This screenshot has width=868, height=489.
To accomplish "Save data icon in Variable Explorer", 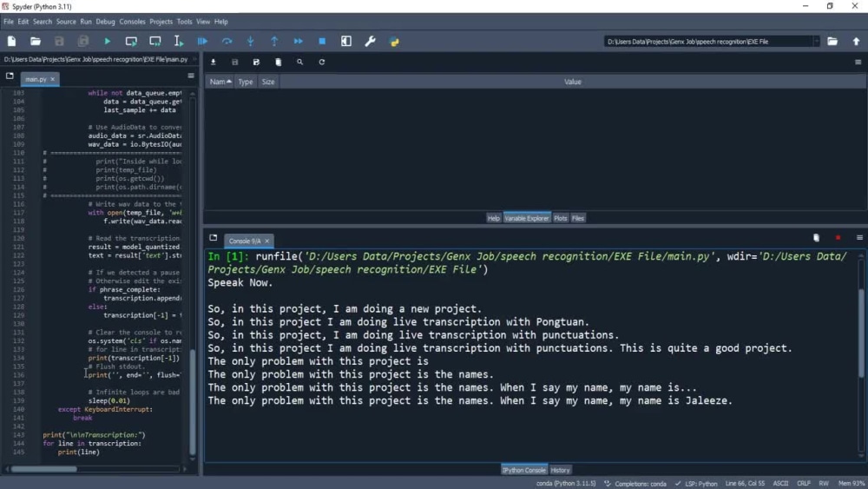I will coord(234,62).
